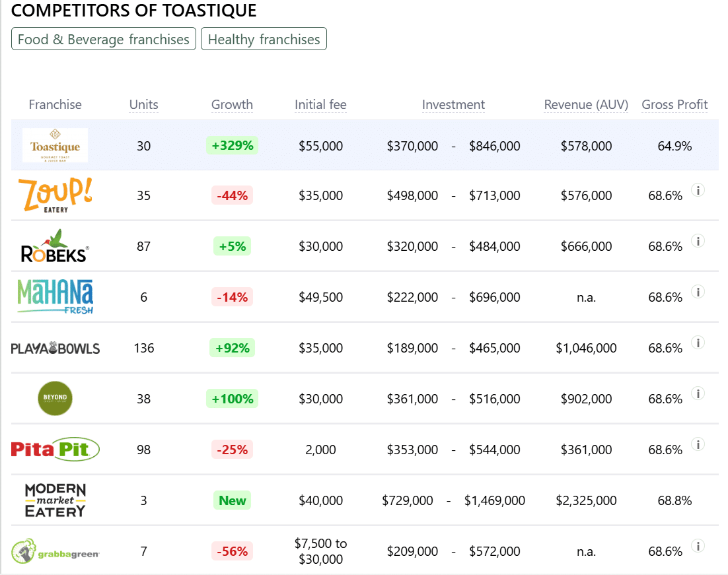Show gross profit info for Playa Bowls
The image size is (728, 575).
coord(698,343)
